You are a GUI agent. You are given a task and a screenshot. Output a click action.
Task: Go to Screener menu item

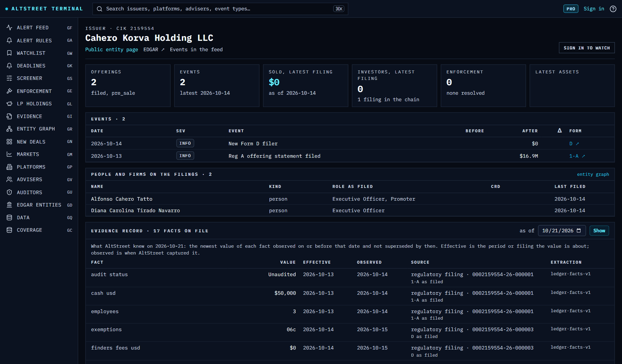39,78
